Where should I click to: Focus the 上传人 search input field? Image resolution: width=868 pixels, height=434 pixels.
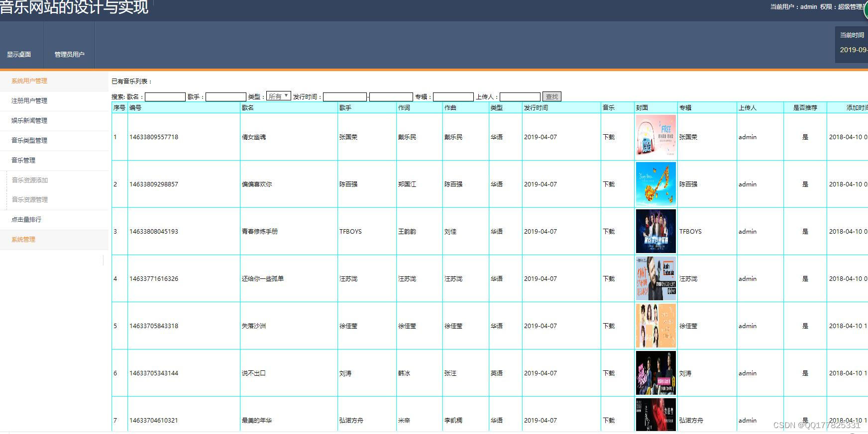tap(520, 97)
